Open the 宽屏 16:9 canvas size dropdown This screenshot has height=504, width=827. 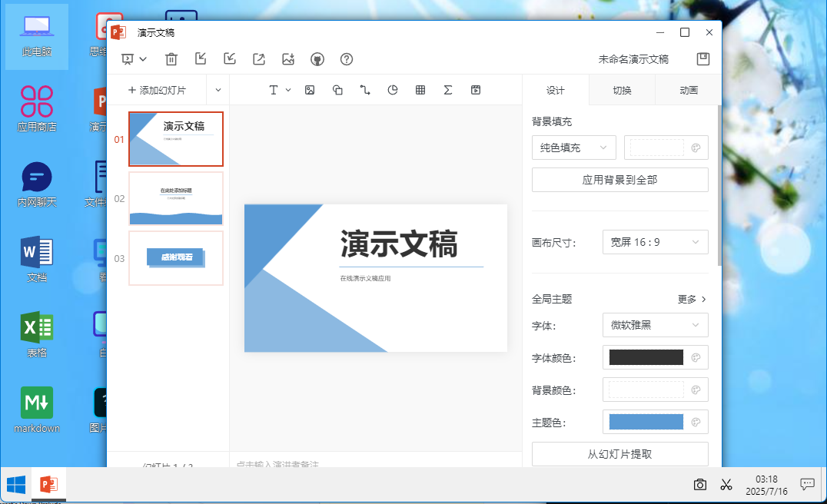[x=655, y=243]
